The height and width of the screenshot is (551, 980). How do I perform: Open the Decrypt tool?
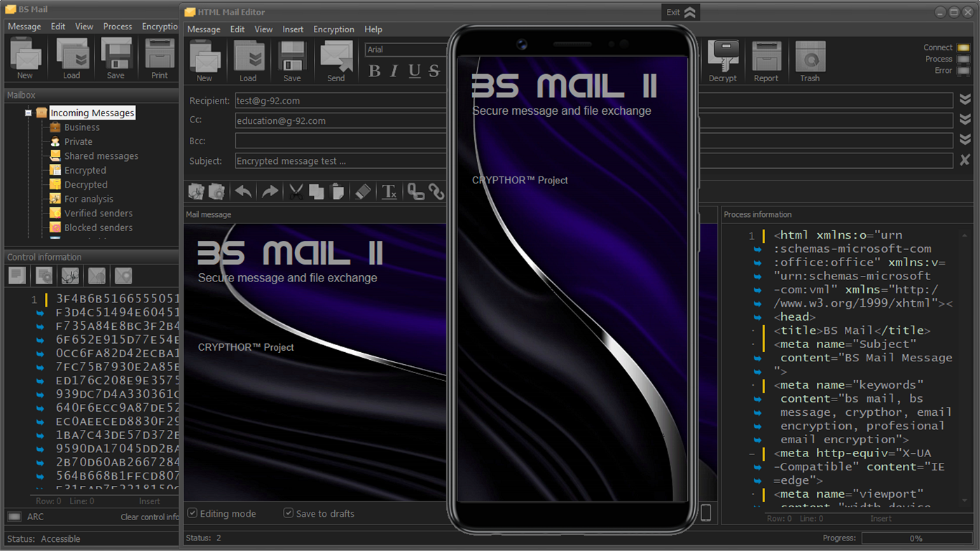point(723,60)
